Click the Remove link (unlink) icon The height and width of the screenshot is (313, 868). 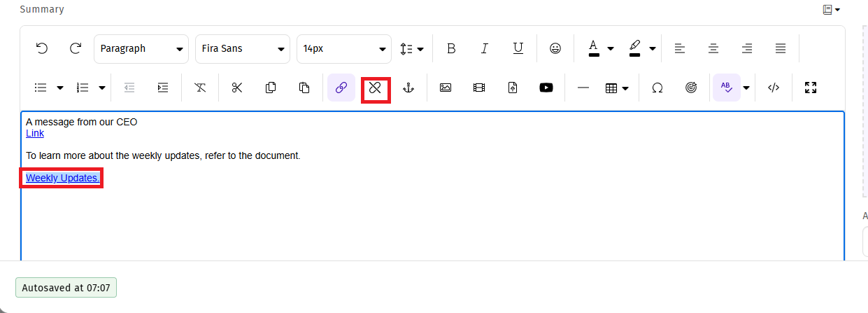click(x=376, y=88)
